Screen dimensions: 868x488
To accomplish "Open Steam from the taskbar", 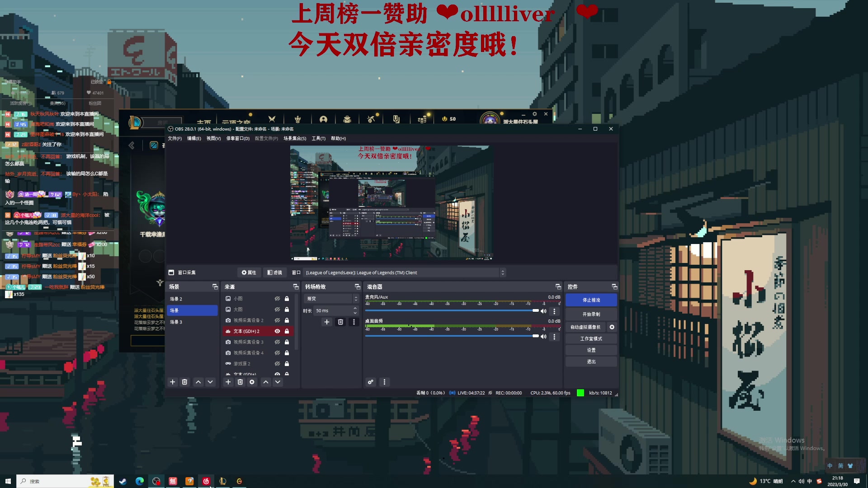I will coord(123,481).
